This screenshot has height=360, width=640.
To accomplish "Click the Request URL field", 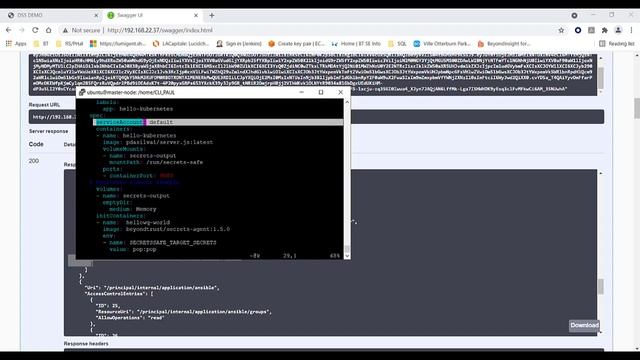I will pyautogui.click(x=316, y=117).
